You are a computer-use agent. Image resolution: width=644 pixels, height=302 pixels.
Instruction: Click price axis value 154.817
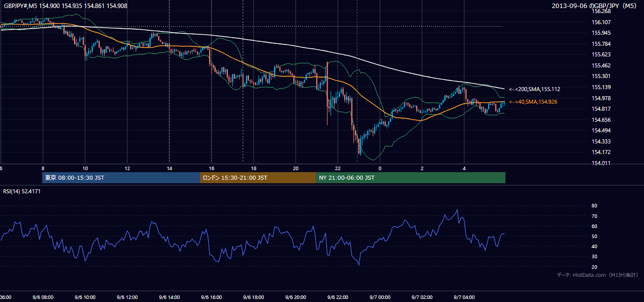tap(600, 109)
